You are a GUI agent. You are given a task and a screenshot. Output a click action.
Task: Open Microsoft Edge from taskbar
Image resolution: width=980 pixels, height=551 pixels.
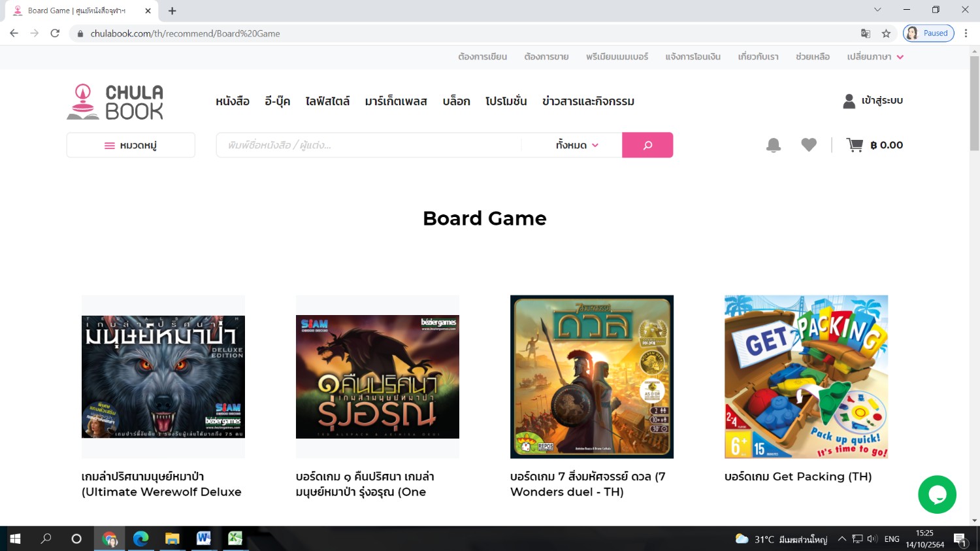click(x=140, y=539)
